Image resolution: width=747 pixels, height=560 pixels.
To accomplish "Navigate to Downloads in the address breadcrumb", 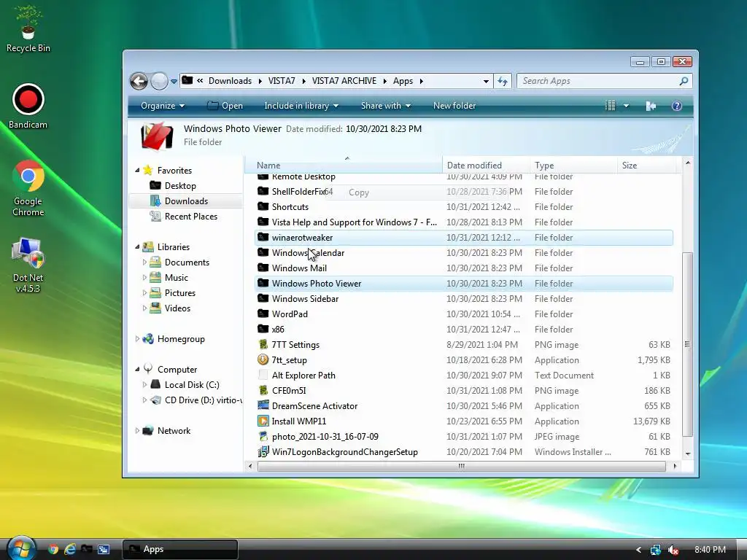I will pyautogui.click(x=230, y=81).
